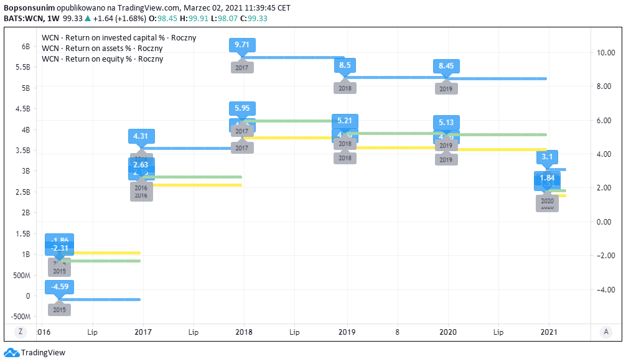Click the 1.84 value marker
626x364 pixels.
point(547,178)
